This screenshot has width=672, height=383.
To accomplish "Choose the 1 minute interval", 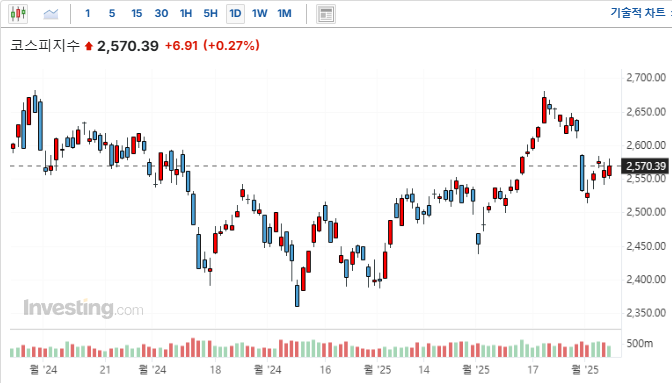I will click(87, 13).
